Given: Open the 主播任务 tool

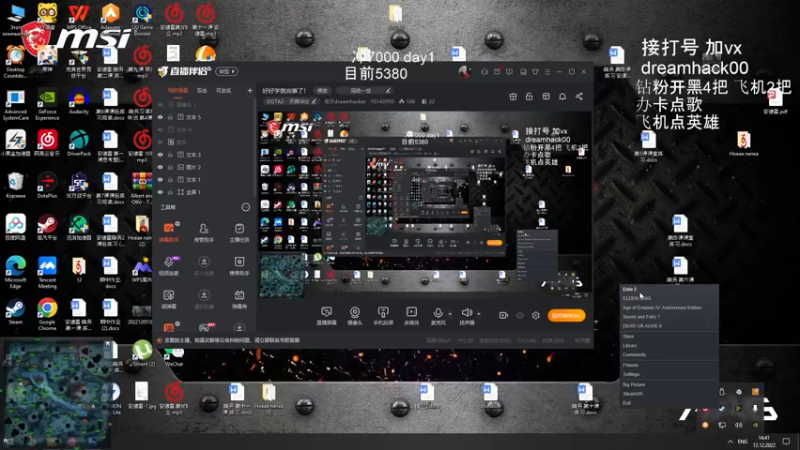Looking at the screenshot, I should 239,232.
